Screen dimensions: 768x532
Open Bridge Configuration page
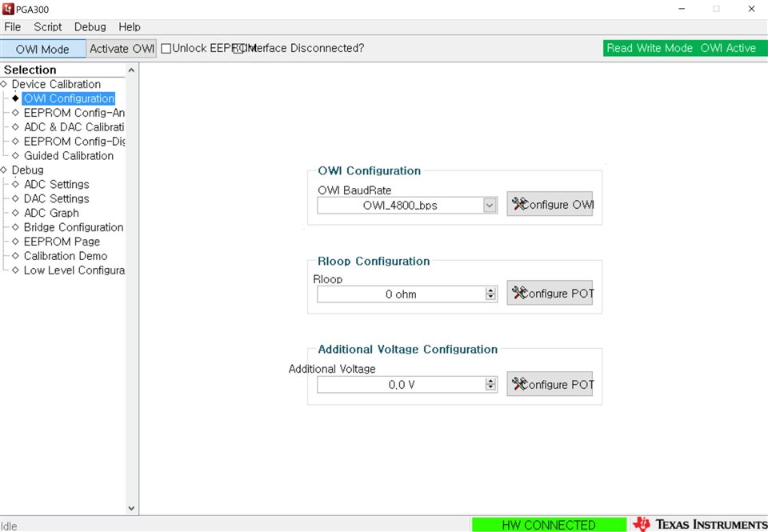[x=74, y=227]
